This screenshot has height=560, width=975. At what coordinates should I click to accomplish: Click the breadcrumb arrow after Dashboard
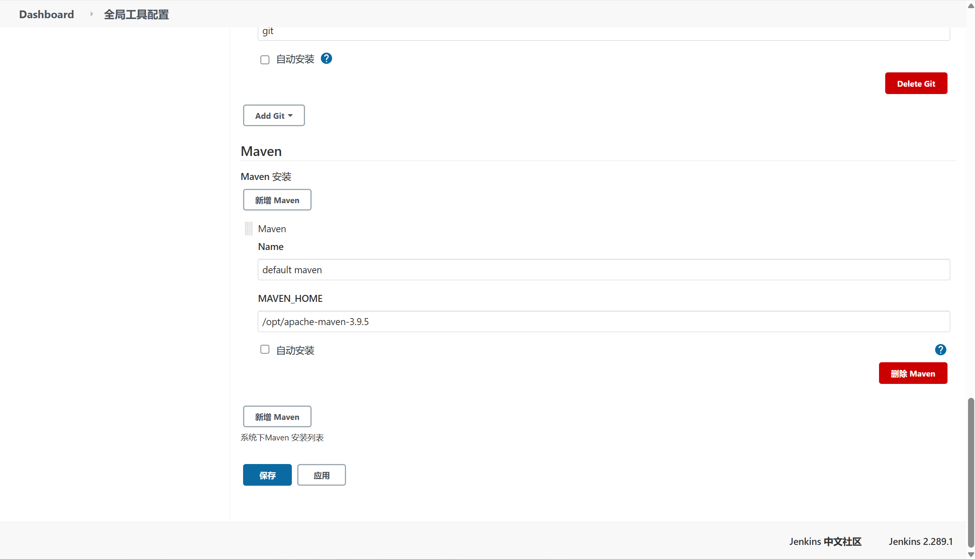(x=92, y=14)
